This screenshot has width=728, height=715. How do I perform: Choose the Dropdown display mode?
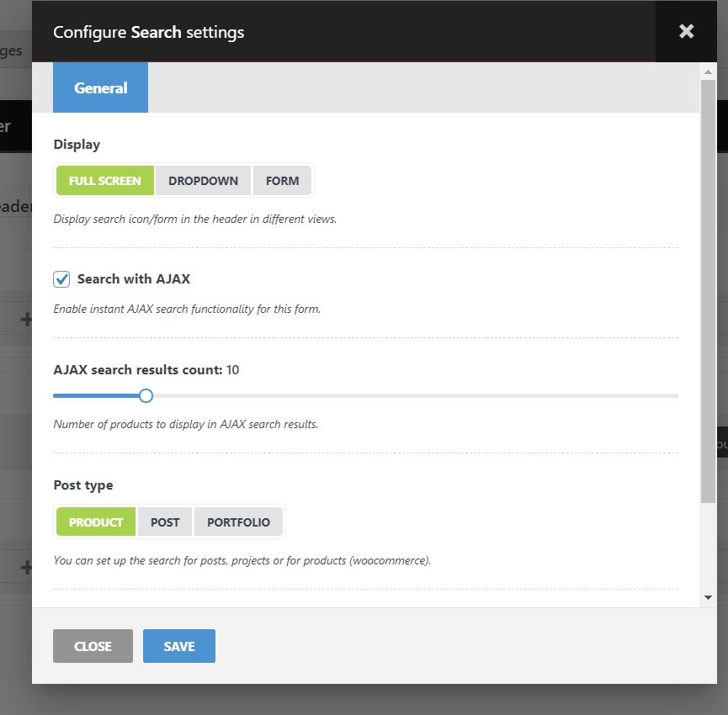click(x=204, y=181)
